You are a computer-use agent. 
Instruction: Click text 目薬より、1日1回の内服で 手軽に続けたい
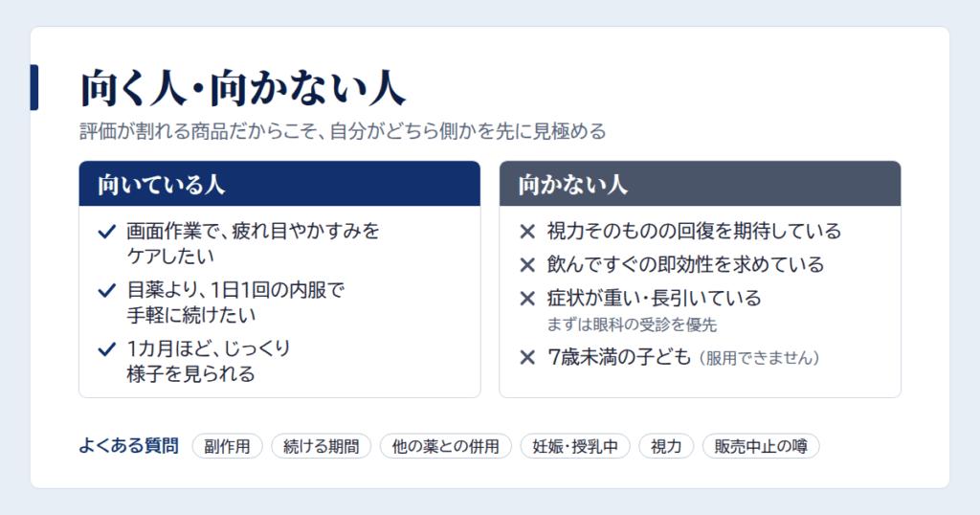235,302
